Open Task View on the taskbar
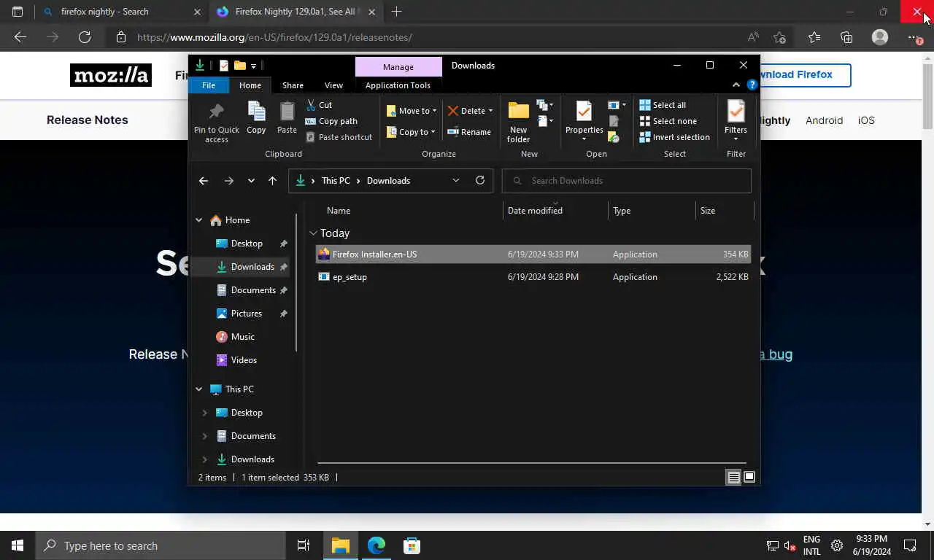This screenshot has height=560, width=934. [304, 545]
